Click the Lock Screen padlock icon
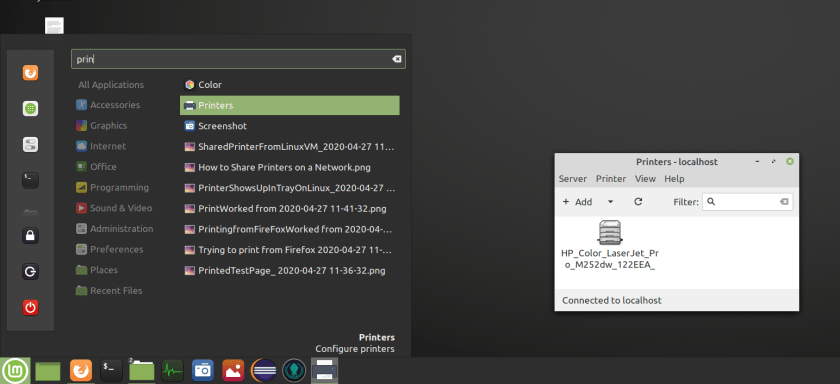840x384 pixels. pos(31,236)
